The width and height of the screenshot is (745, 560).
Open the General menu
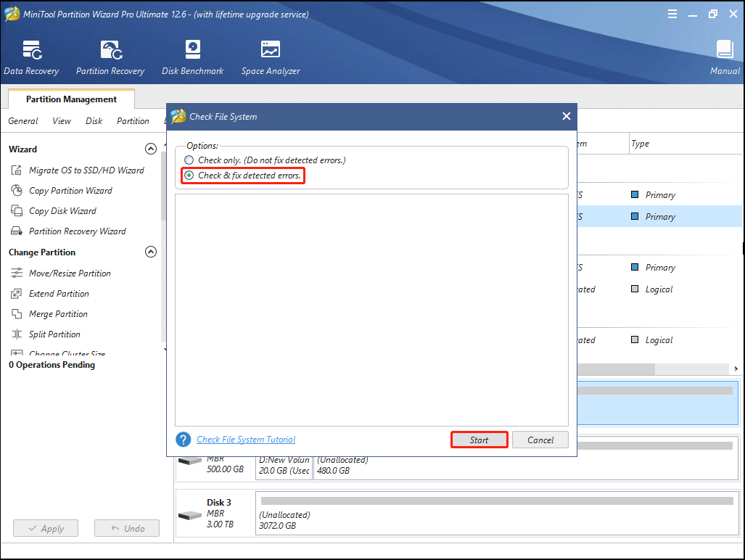click(x=22, y=121)
